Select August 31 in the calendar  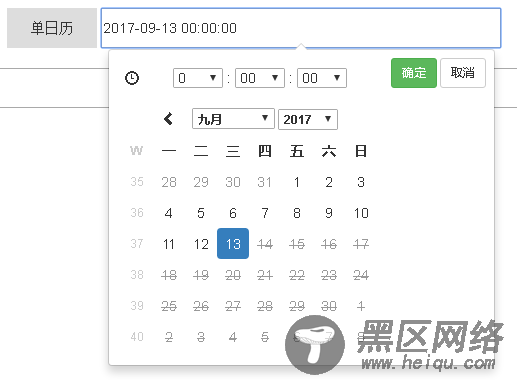pos(265,182)
